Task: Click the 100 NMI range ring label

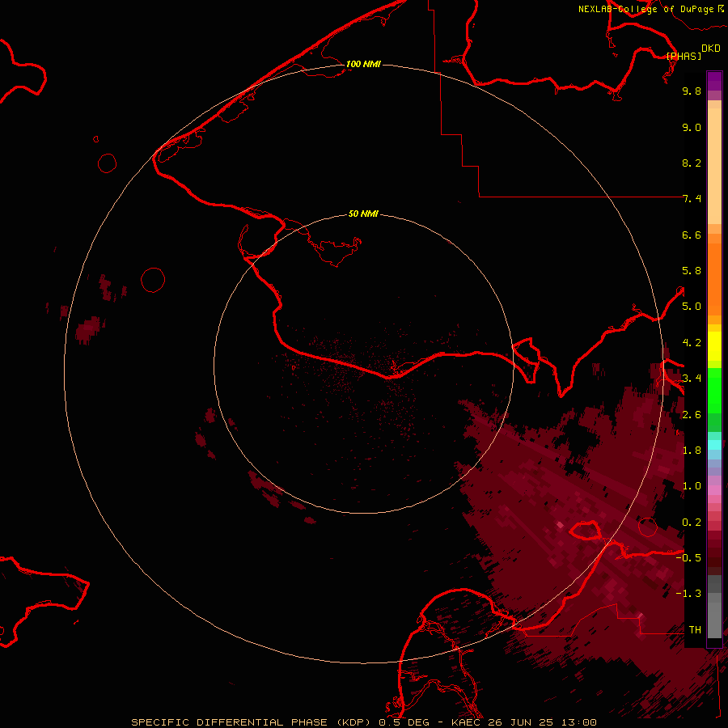Action: [x=363, y=64]
